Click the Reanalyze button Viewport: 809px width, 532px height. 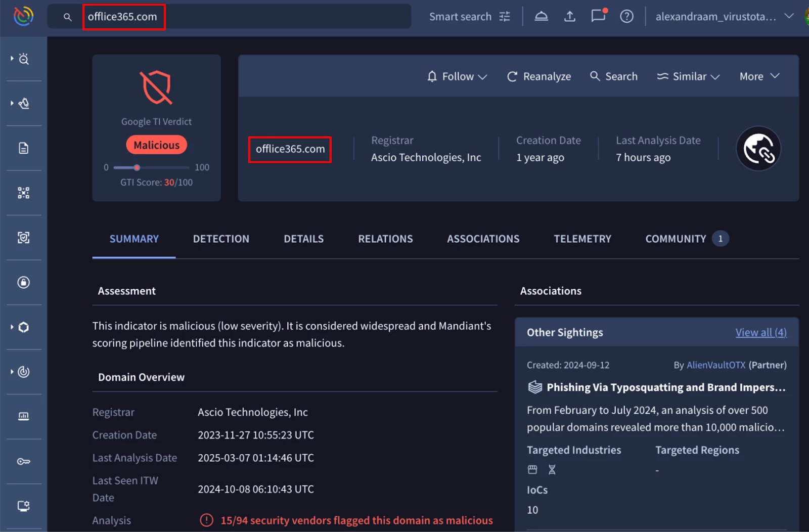539,76
